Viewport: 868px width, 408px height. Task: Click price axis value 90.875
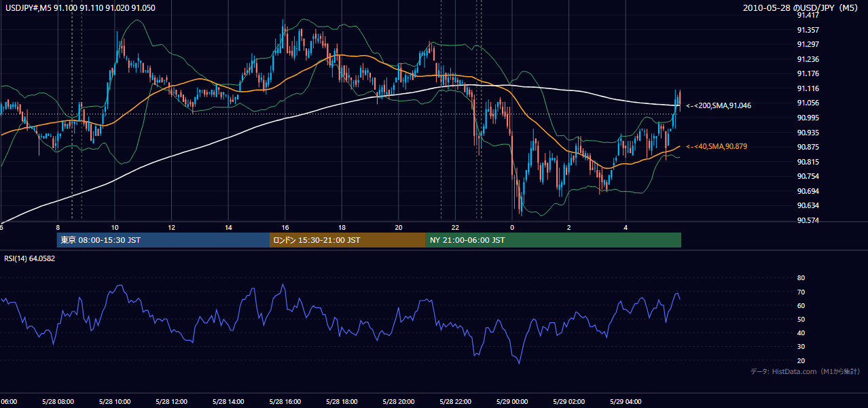(x=808, y=147)
